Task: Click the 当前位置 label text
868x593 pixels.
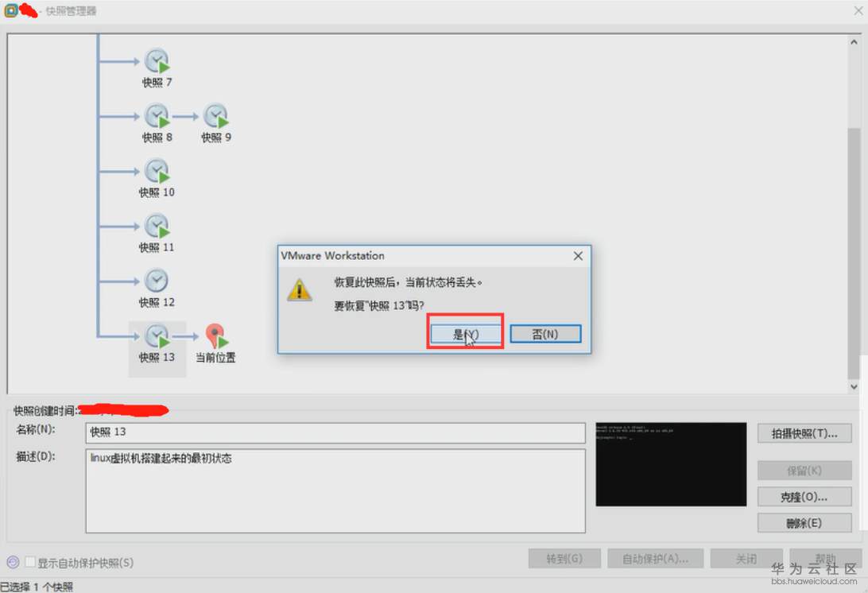Action: 215,358
